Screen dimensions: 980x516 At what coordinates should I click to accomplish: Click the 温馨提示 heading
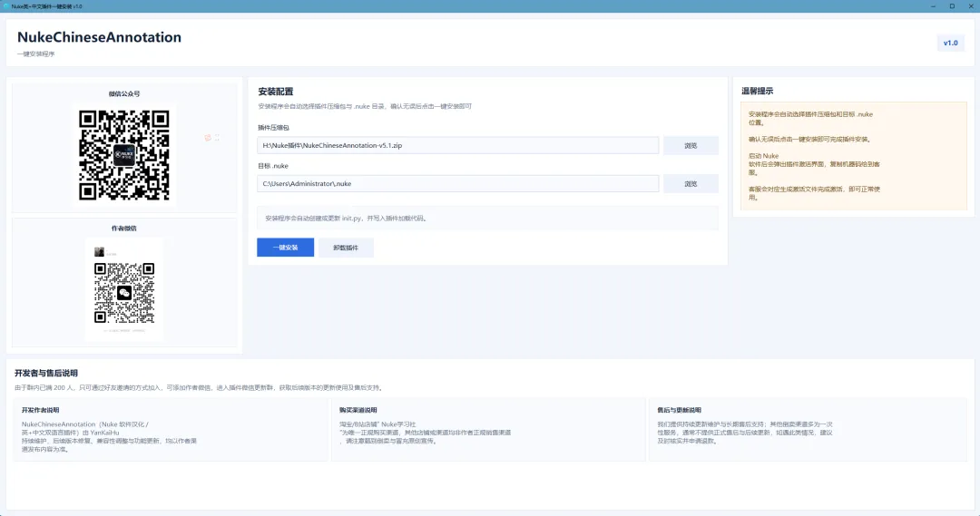[757, 92]
